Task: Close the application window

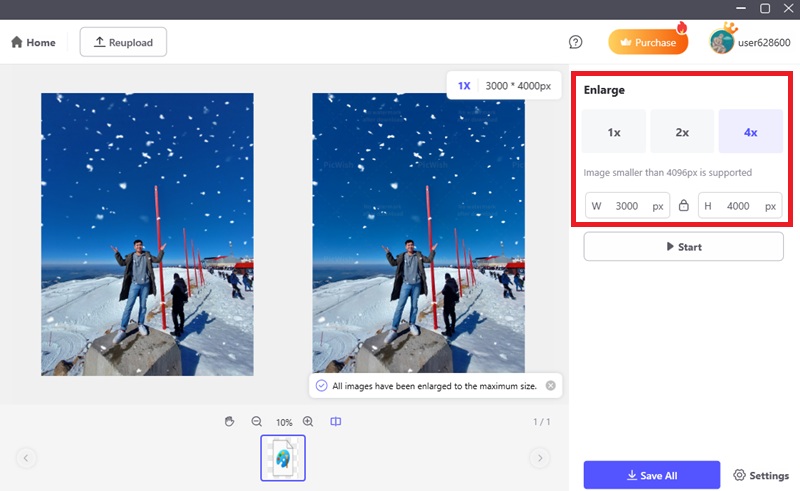Action: (x=788, y=9)
